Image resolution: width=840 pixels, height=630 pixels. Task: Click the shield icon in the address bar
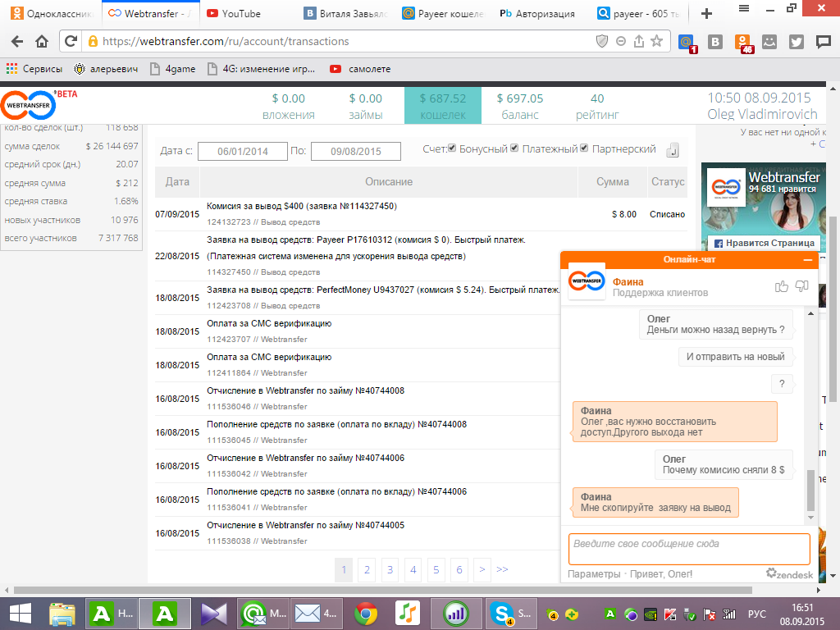coord(602,41)
